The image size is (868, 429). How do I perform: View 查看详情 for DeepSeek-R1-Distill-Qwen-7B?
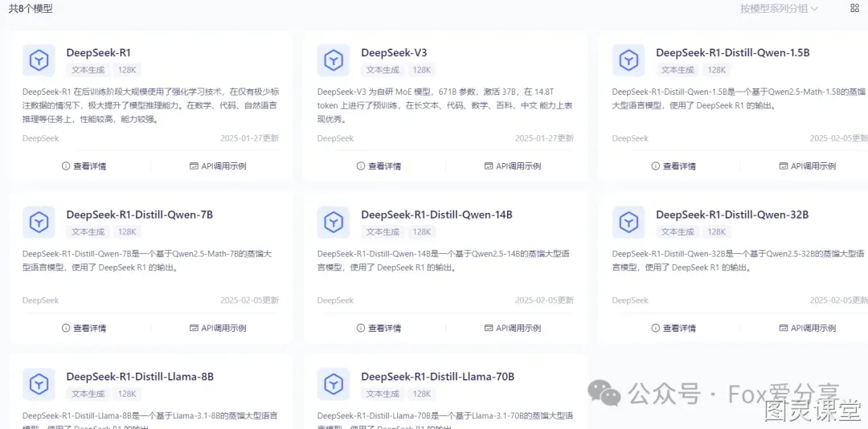click(84, 329)
